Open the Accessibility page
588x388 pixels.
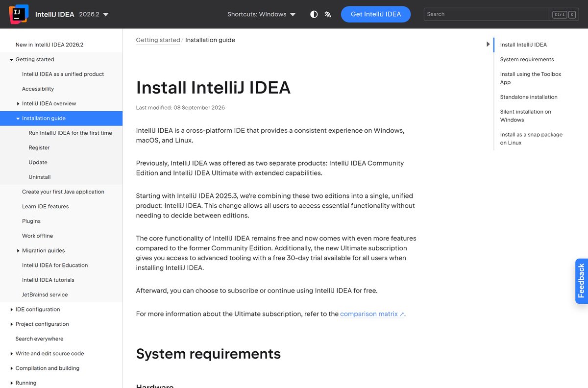[x=38, y=89]
